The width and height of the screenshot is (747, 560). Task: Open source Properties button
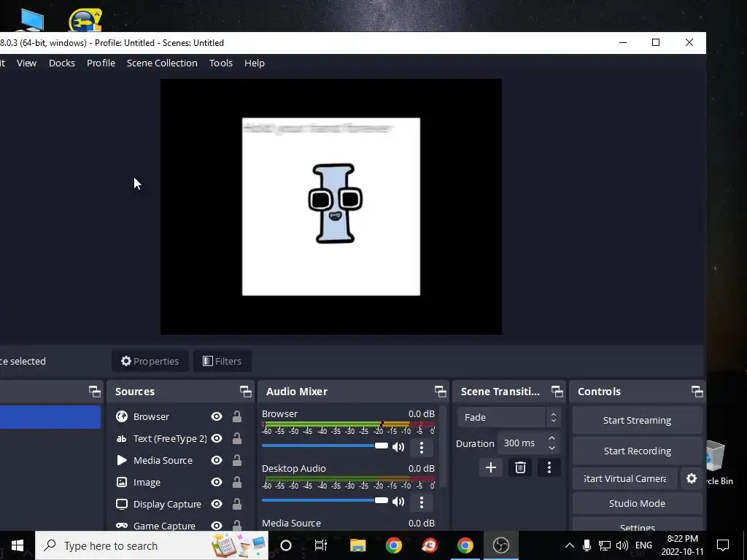[150, 362]
